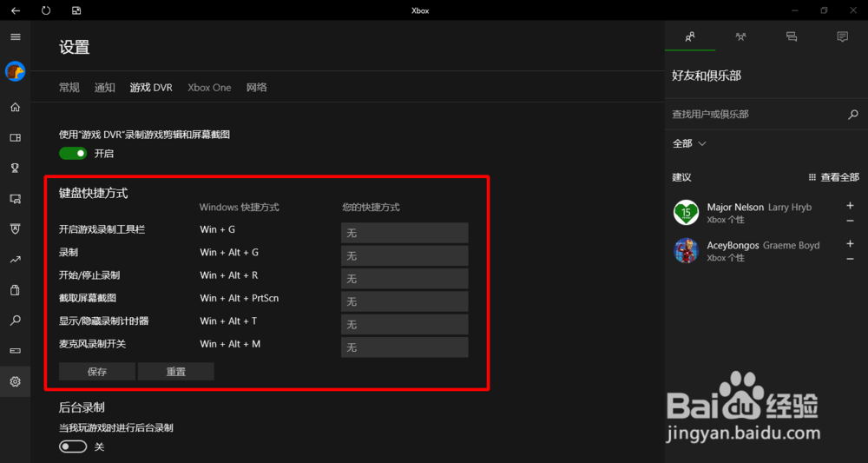Click search magnifier in friends panel
This screenshot has width=868, height=463.
tap(853, 115)
